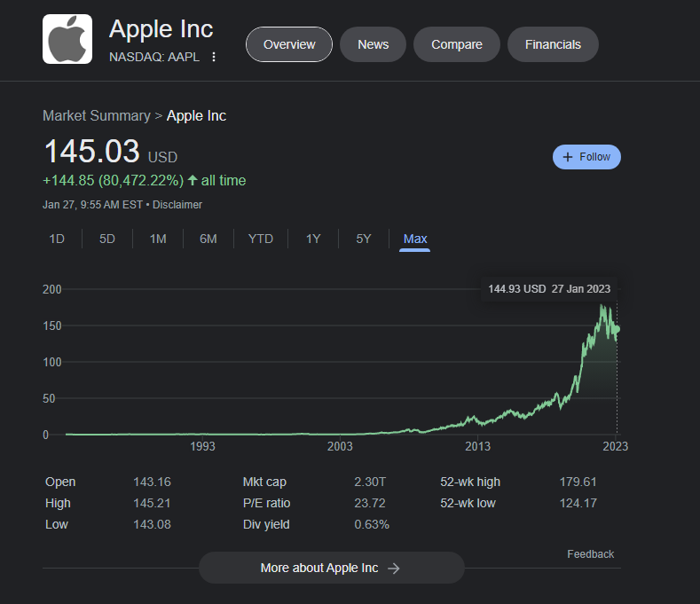The width and height of the screenshot is (700, 604).
Task: Click the 2003 label on chart axis
Action: (340, 446)
